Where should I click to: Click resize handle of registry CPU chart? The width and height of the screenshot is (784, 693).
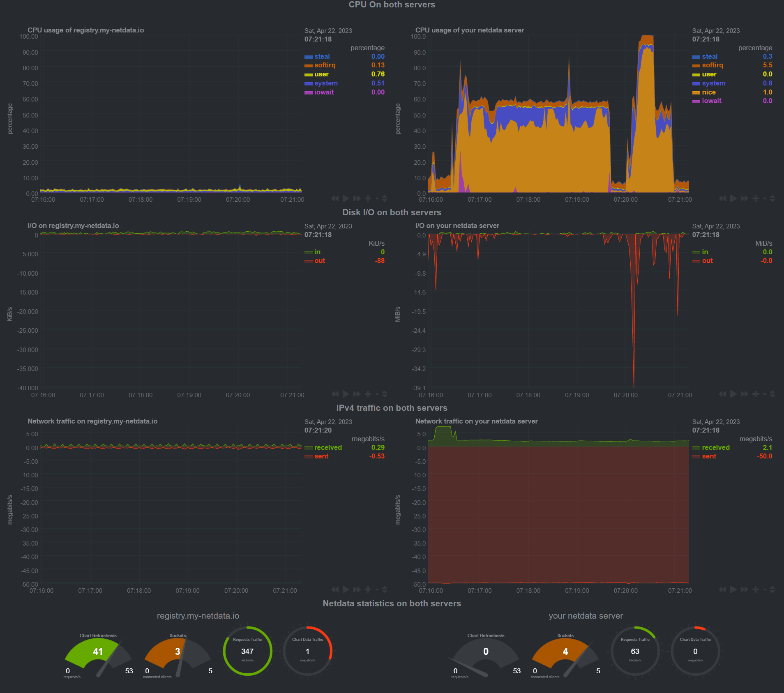click(385, 198)
